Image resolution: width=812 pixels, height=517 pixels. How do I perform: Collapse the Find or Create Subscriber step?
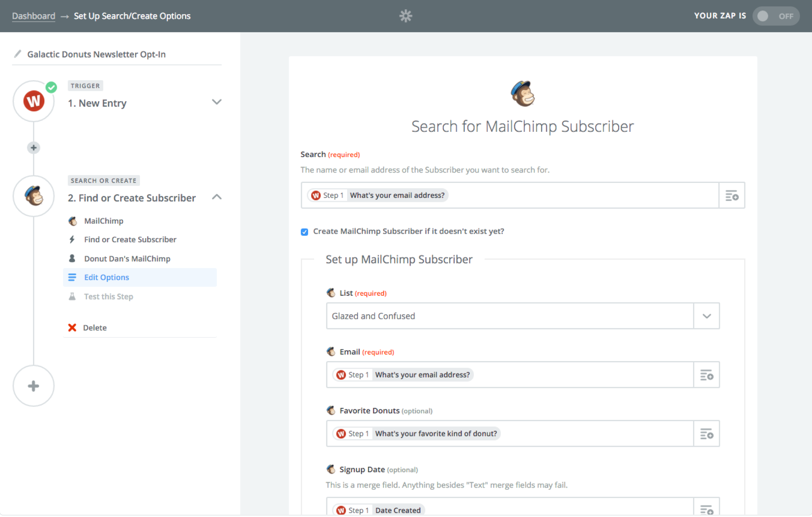[217, 197]
